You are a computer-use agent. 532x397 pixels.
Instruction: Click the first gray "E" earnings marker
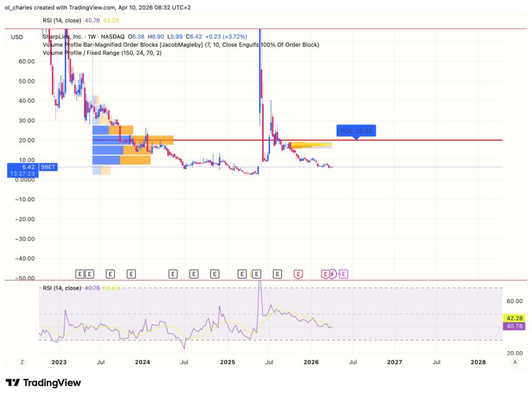click(x=79, y=274)
